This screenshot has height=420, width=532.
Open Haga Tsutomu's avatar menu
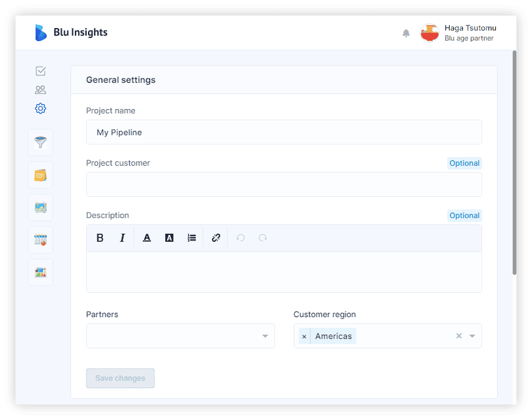point(430,33)
